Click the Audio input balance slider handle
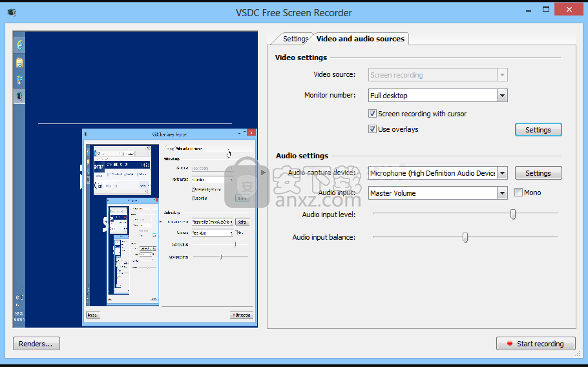Viewport: 588px width, 367px height. (465, 237)
